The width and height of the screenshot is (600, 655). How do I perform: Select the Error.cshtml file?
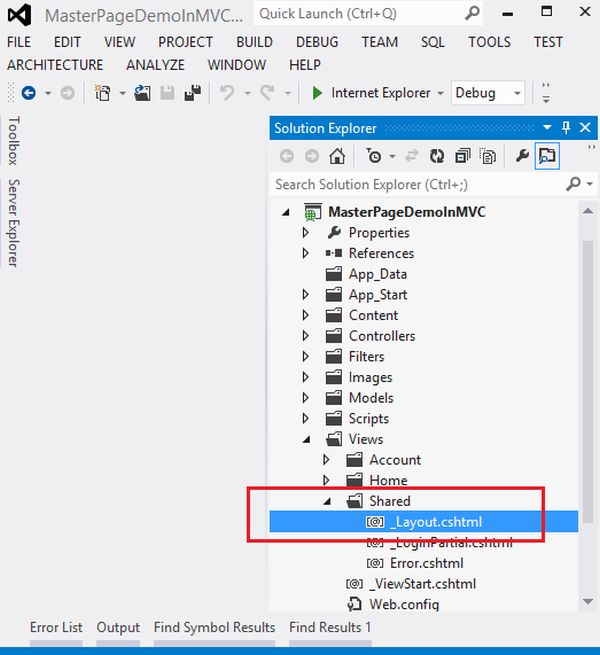pos(427,563)
